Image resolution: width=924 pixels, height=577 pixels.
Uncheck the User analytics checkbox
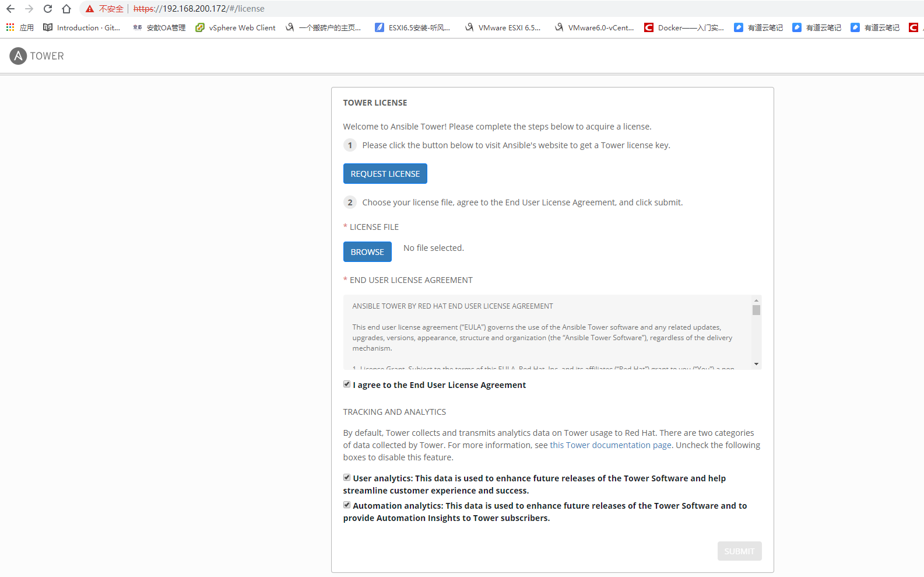(x=347, y=477)
